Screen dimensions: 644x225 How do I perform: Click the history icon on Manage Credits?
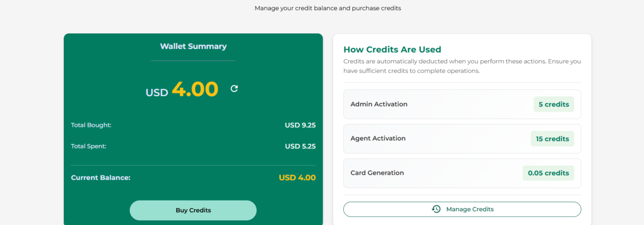point(436,209)
